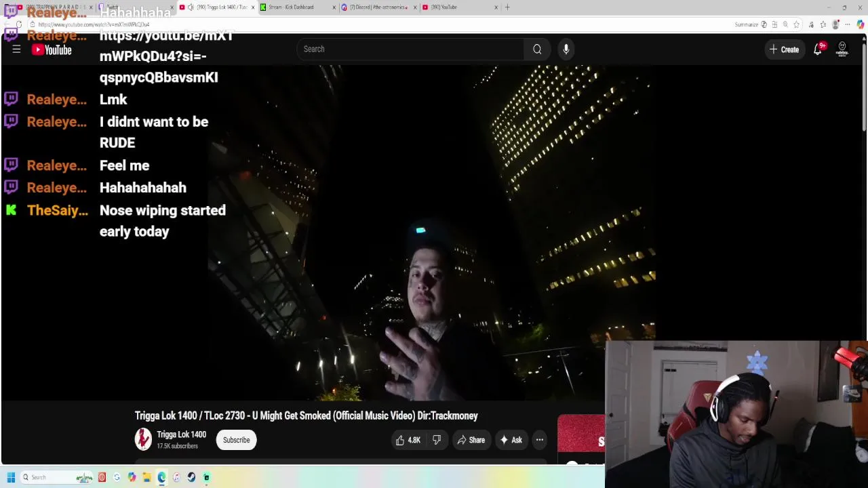Viewport: 868px width, 488px height.
Task: Open Edge settings and more ellipsis
Action: (x=848, y=24)
